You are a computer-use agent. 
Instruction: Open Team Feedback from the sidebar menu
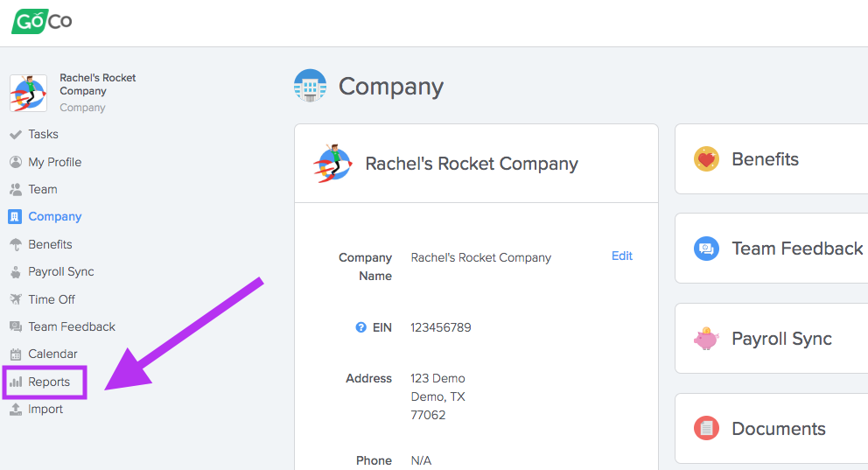(72, 326)
